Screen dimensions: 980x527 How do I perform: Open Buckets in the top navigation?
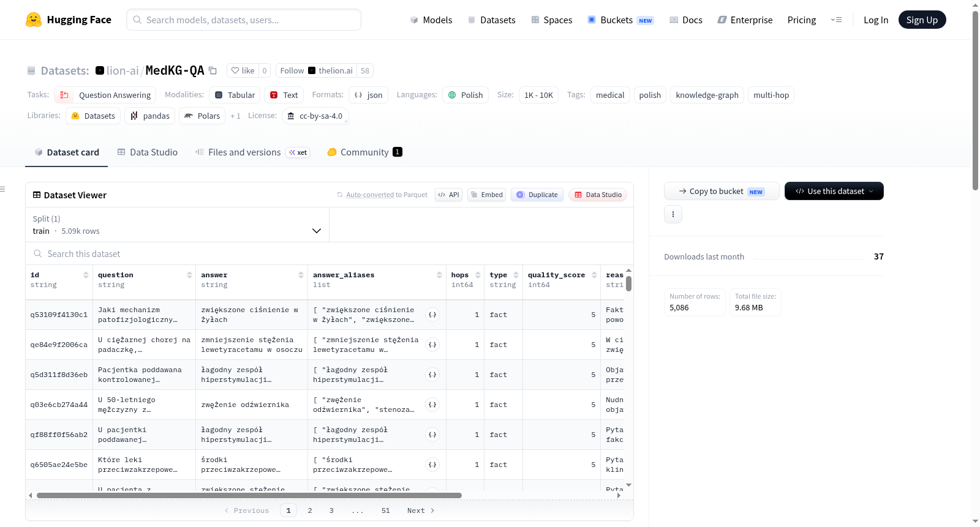click(x=620, y=20)
